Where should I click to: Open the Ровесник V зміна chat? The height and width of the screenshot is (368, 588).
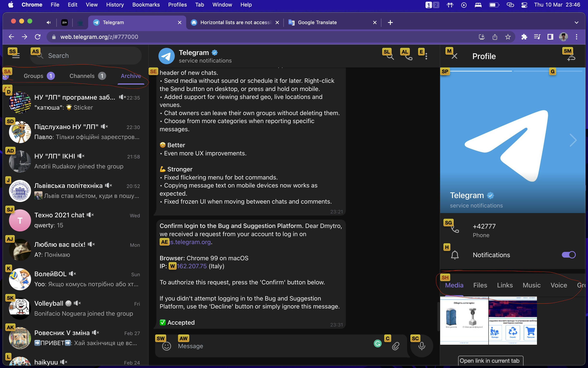pyautogui.click(x=75, y=338)
